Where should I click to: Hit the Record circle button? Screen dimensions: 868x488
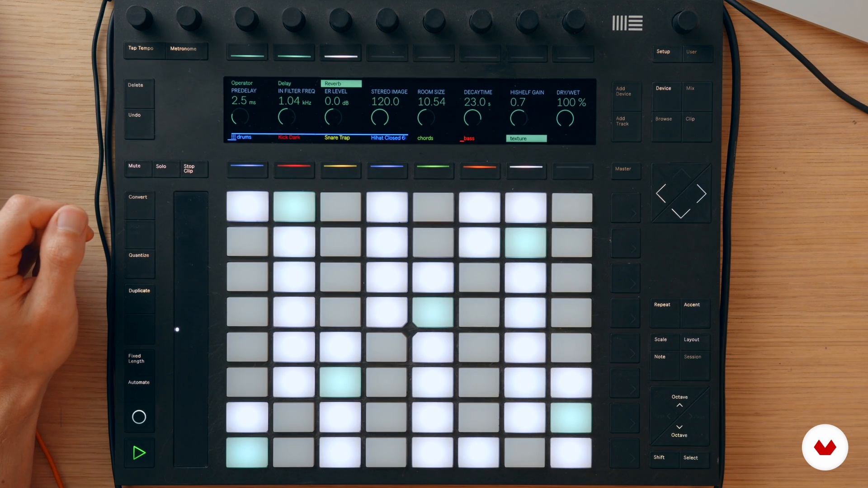(x=139, y=417)
